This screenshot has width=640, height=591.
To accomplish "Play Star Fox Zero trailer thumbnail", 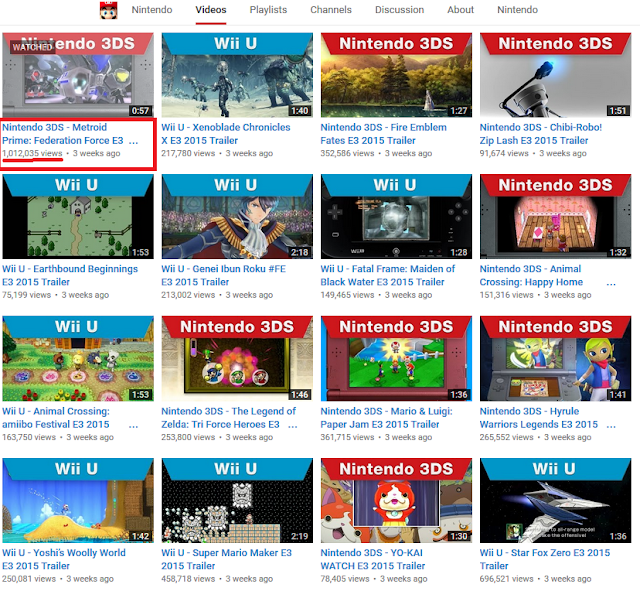I will pos(556,500).
